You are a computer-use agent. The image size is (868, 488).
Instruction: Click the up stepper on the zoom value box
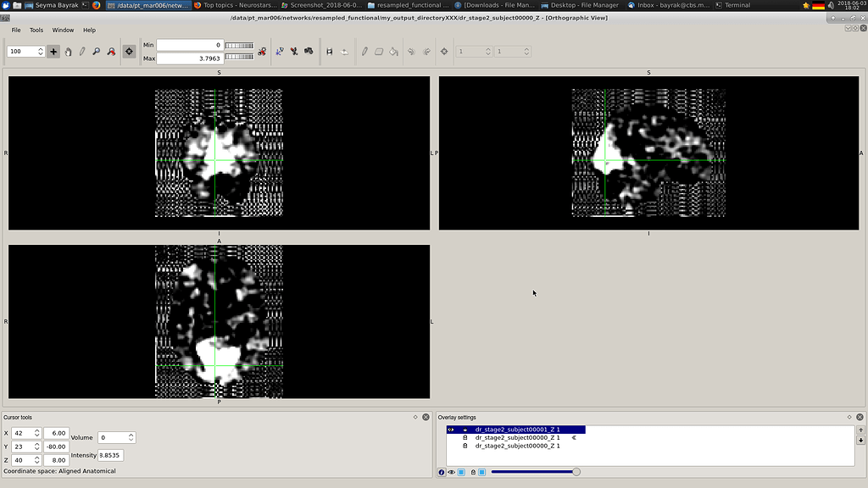click(42, 47)
